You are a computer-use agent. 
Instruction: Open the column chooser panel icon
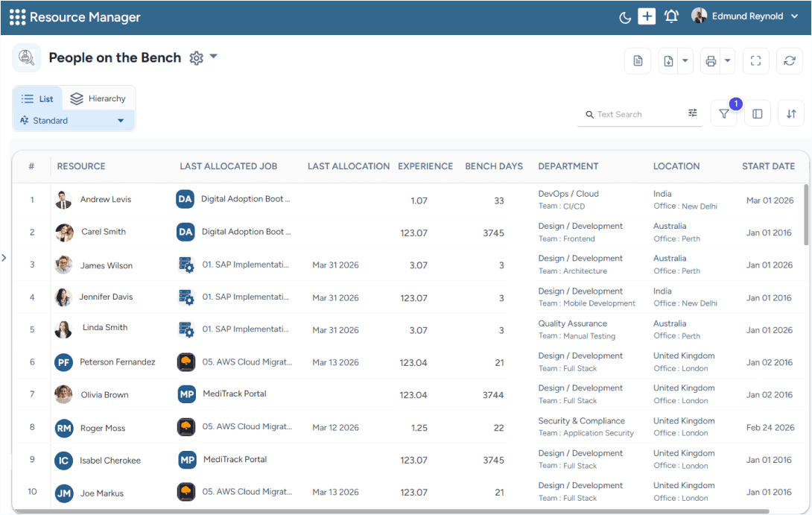757,113
